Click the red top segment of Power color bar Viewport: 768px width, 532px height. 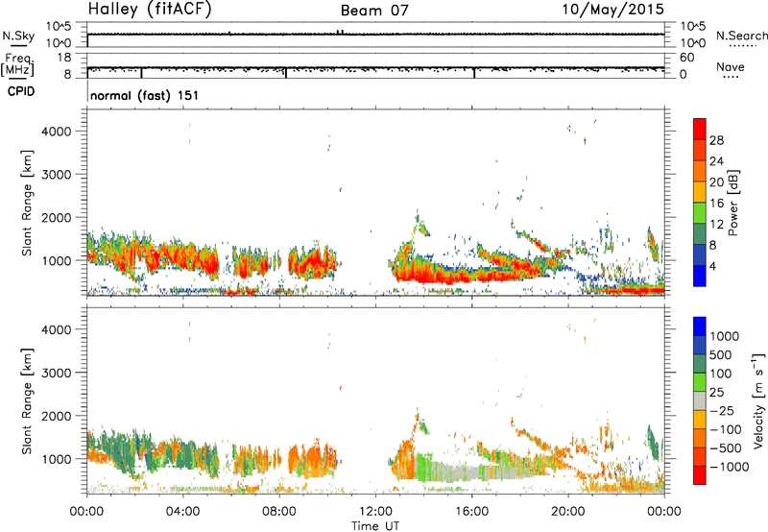coord(700,129)
